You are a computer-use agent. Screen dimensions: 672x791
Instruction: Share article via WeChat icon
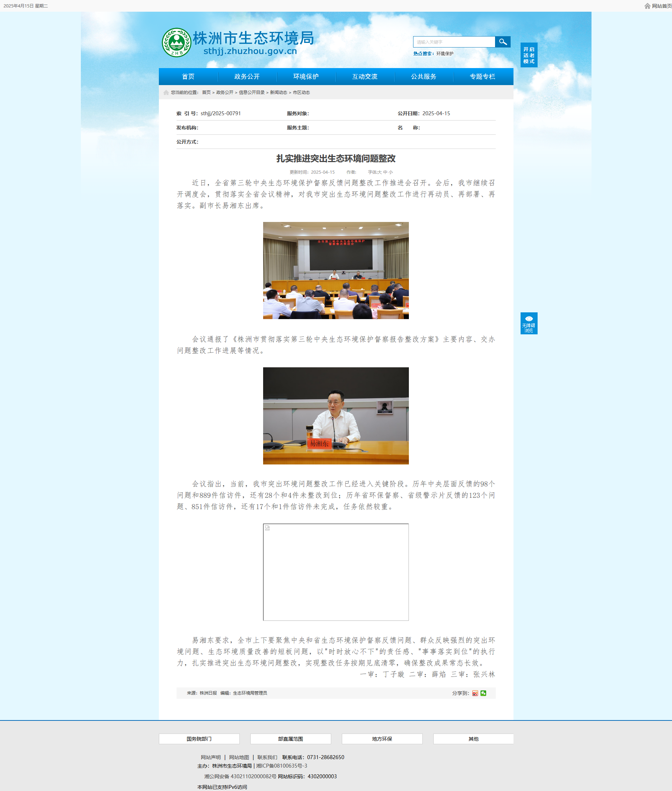click(483, 693)
